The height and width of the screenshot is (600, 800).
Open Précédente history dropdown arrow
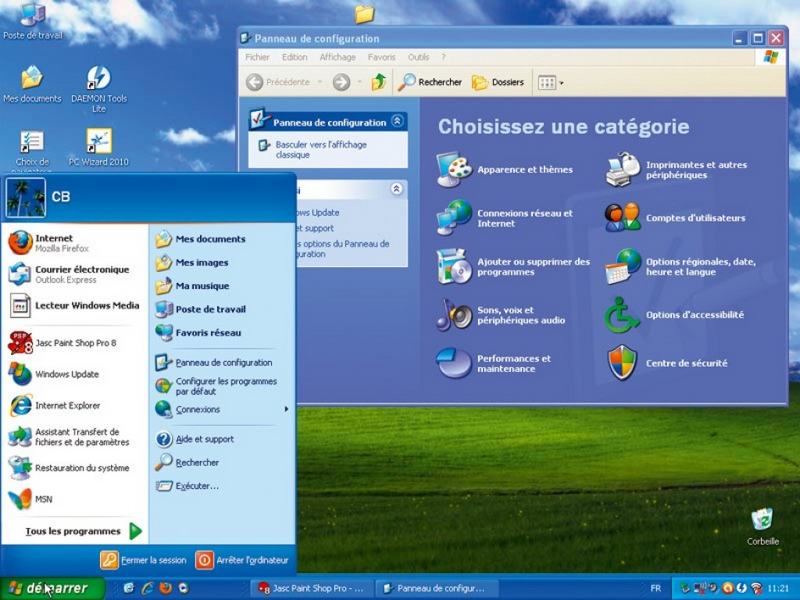tap(319, 82)
